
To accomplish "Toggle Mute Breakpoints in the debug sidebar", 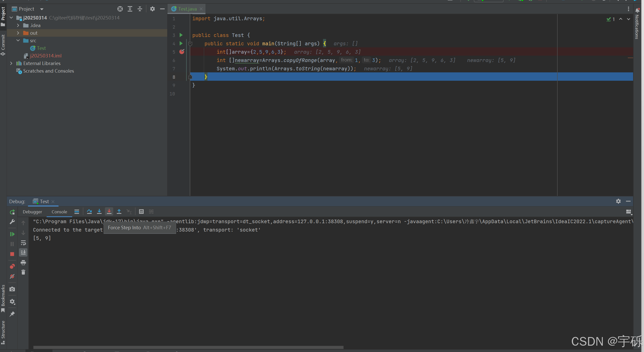I will coord(12,276).
